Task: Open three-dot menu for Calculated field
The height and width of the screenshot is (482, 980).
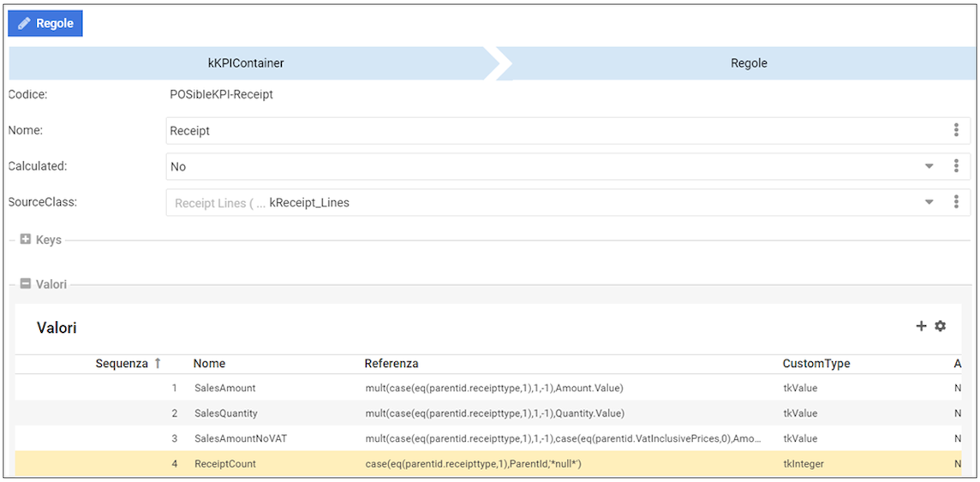Action: click(956, 166)
